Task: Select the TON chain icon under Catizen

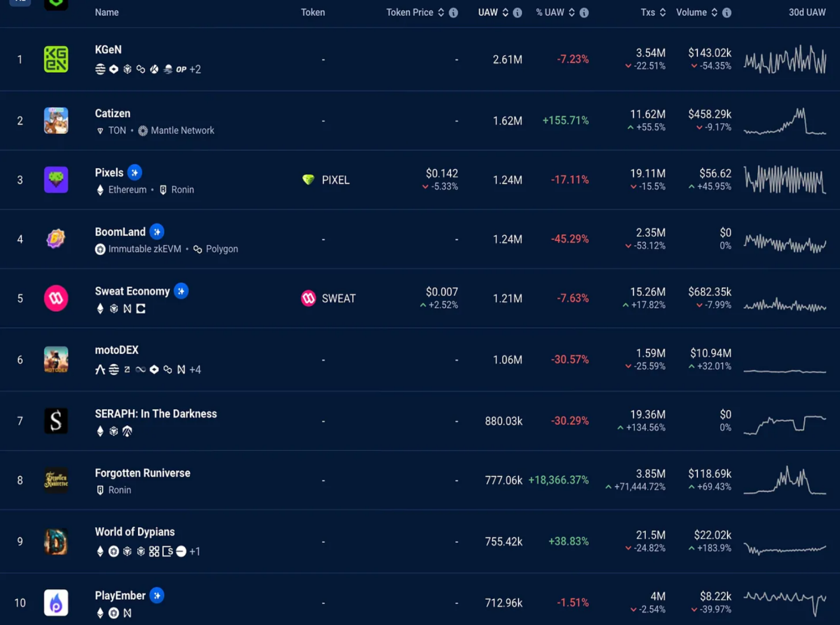Action: tap(101, 130)
